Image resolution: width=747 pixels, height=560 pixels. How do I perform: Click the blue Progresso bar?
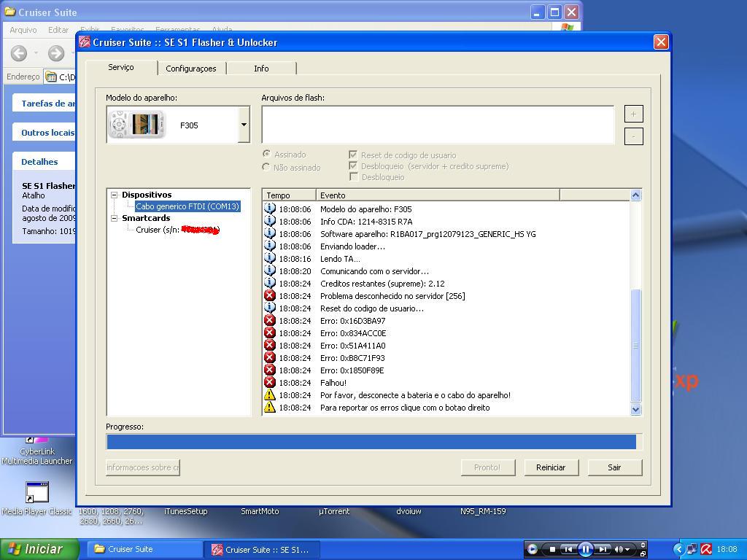pyautogui.click(x=371, y=441)
